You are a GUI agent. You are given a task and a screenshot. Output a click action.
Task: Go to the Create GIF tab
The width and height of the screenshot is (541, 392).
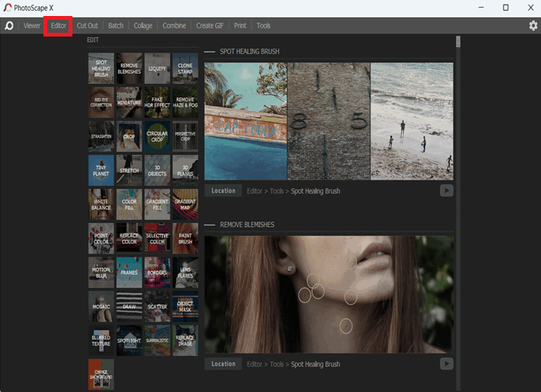[210, 26]
